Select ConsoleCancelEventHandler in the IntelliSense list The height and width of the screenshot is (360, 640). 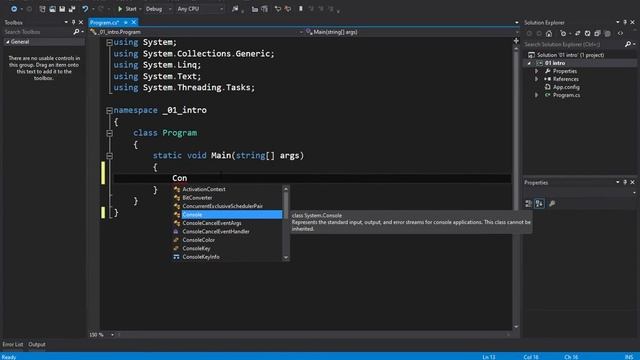click(227, 231)
